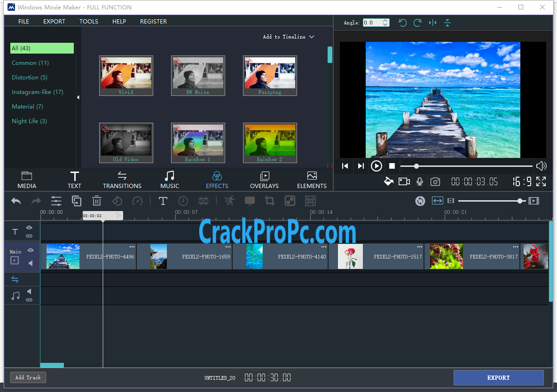Enter fullscreen preview mode
Image resolution: width=557 pixels, height=392 pixels.
tap(541, 181)
